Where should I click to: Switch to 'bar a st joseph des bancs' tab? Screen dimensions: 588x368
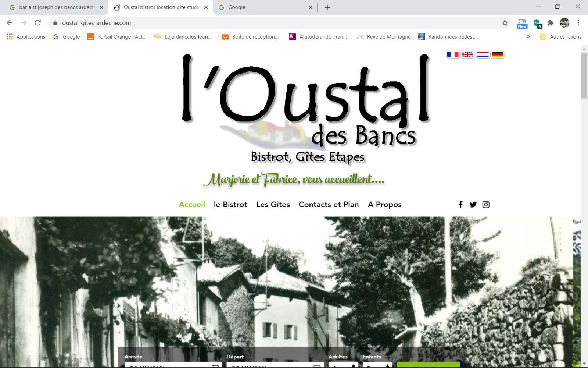(x=56, y=7)
